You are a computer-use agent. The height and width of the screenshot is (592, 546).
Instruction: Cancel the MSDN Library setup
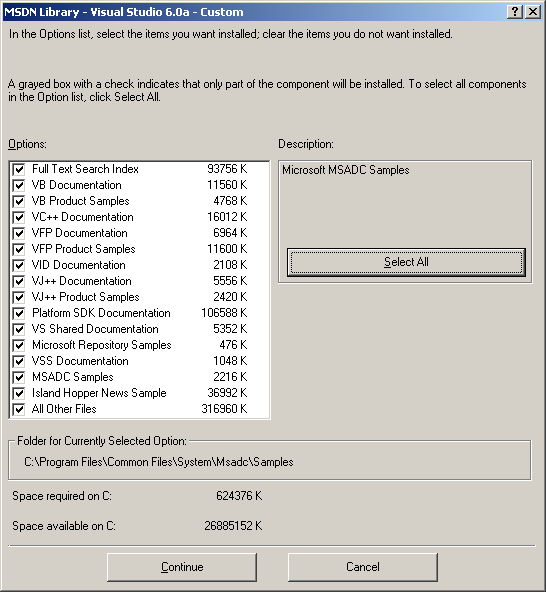[x=363, y=567]
